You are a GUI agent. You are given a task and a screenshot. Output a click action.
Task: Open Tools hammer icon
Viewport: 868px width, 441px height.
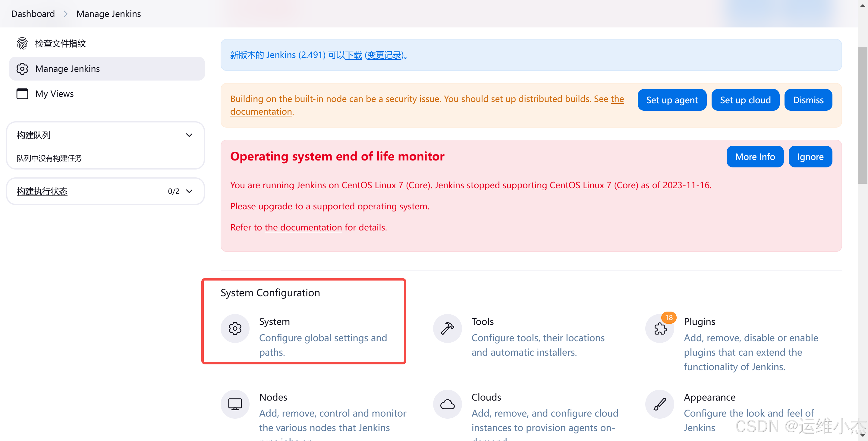(x=447, y=328)
